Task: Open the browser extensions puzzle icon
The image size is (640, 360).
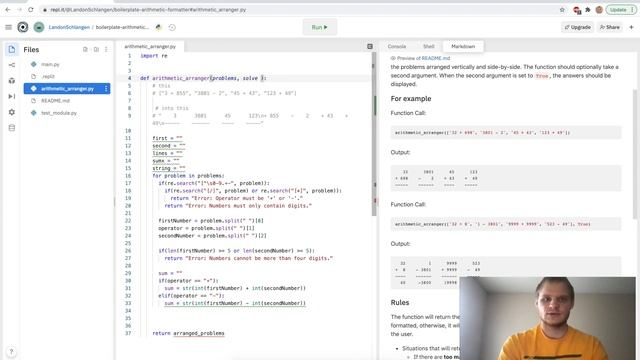Action: click(x=588, y=9)
